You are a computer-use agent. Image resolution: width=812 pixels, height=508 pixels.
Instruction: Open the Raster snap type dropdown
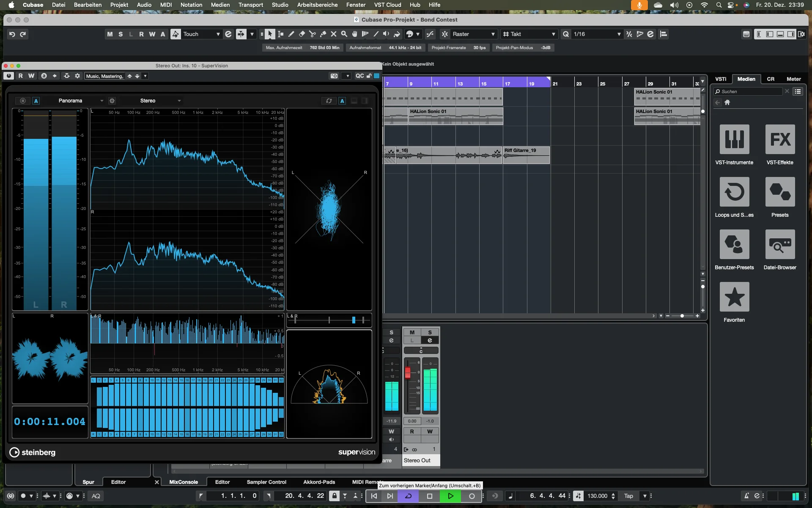click(x=473, y=34)
